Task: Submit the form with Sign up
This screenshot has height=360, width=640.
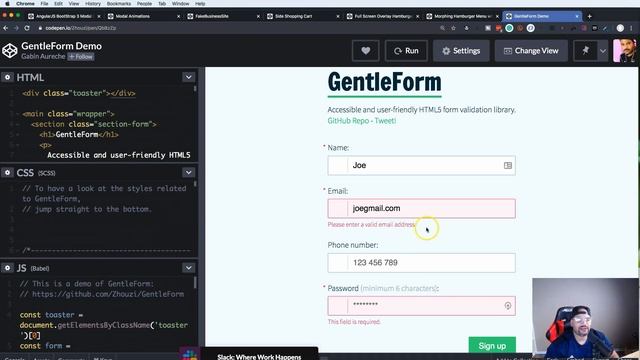Action: coord(492,346)
